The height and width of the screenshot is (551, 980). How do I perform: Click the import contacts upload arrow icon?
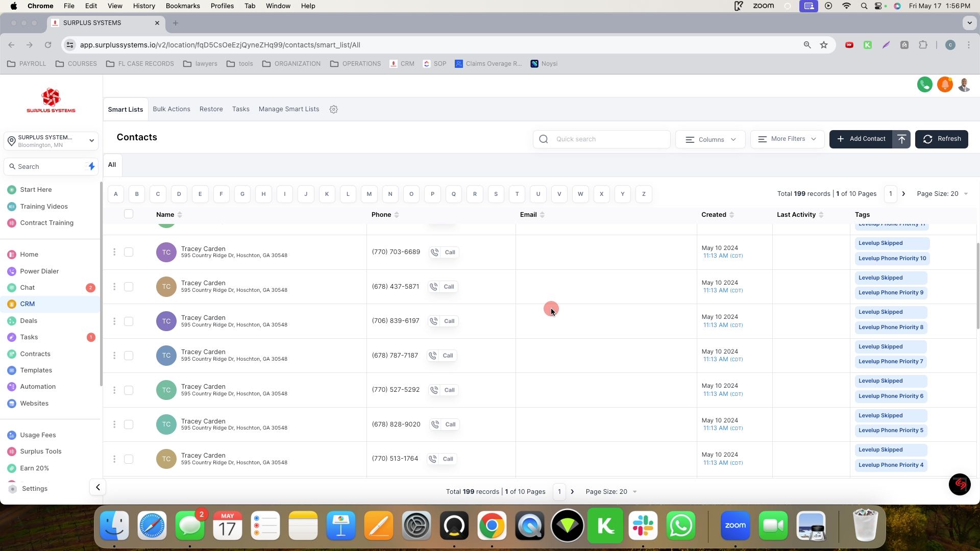[x=902, y=139]
